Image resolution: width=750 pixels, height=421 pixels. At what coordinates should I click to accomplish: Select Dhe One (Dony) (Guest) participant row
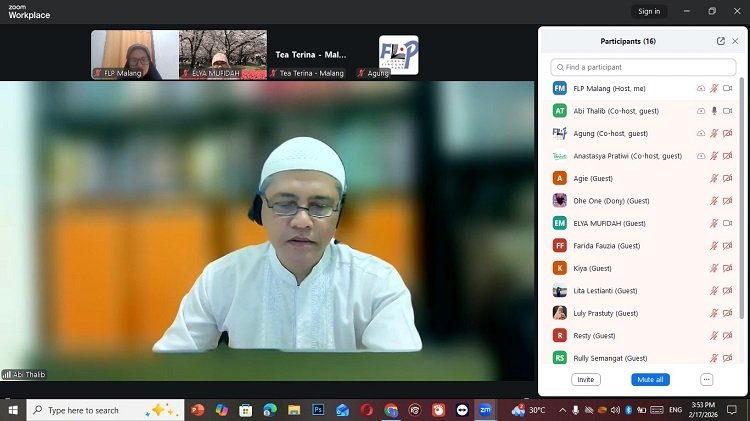pos(642,200)
